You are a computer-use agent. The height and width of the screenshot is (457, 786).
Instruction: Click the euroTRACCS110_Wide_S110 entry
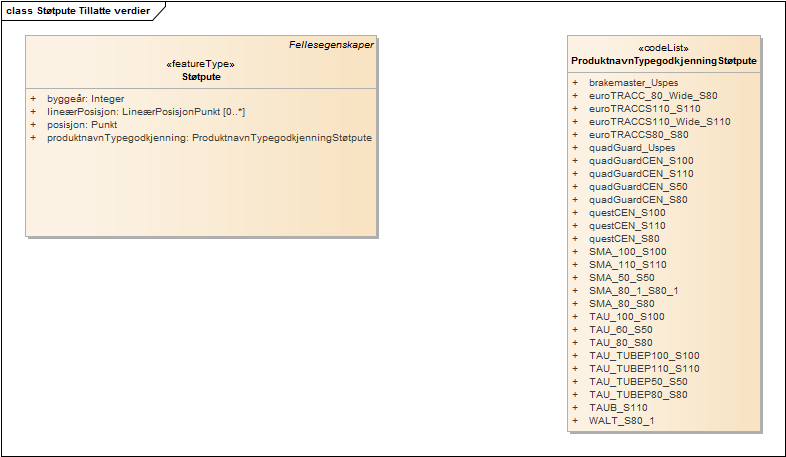[x=659, y=122]
